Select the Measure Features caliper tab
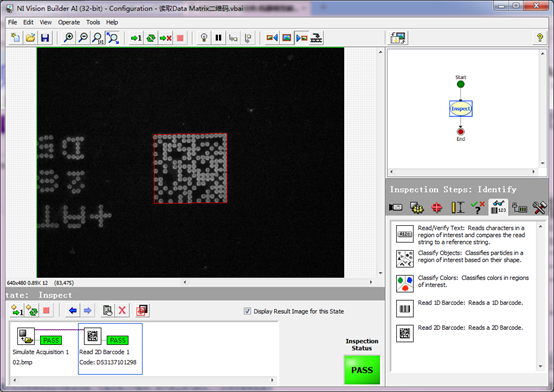Viewport: 554px width, 392px height. (x=458, y=207)
